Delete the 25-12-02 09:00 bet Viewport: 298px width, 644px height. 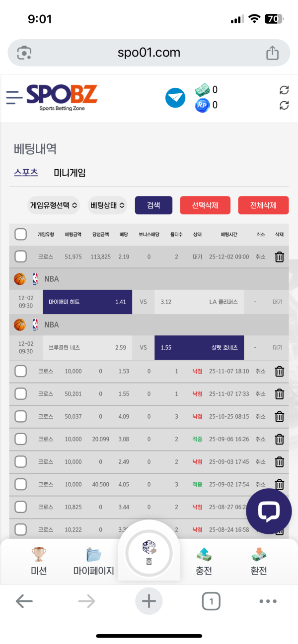[x=280, y=257]
